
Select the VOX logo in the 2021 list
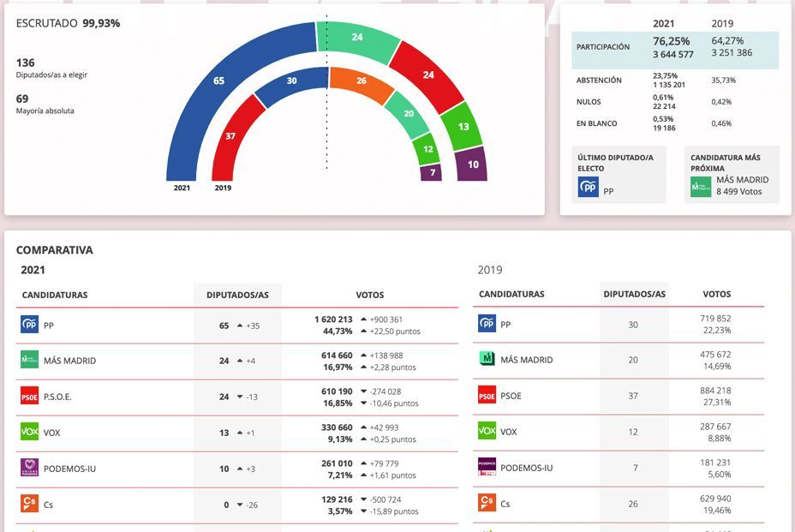coord(29,432)
